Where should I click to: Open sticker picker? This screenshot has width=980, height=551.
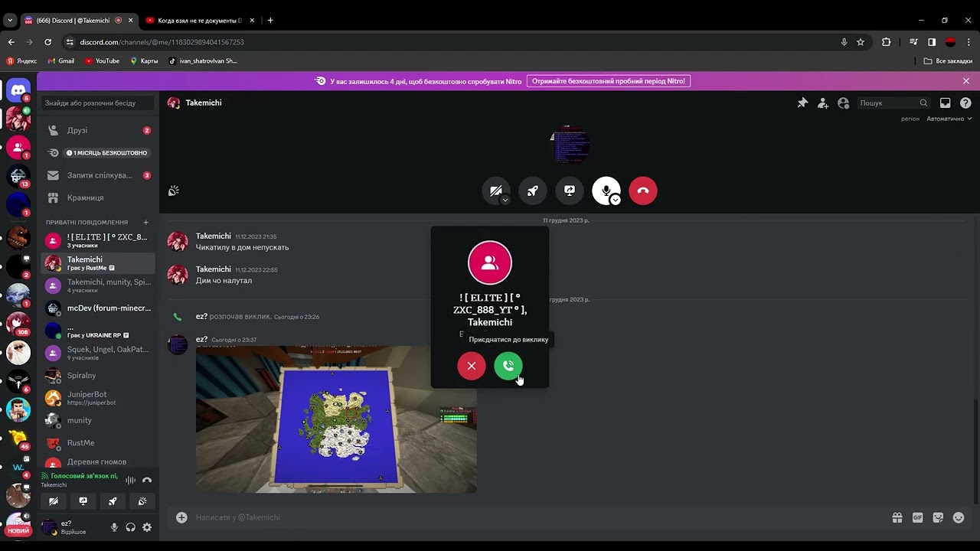point(938,517)
